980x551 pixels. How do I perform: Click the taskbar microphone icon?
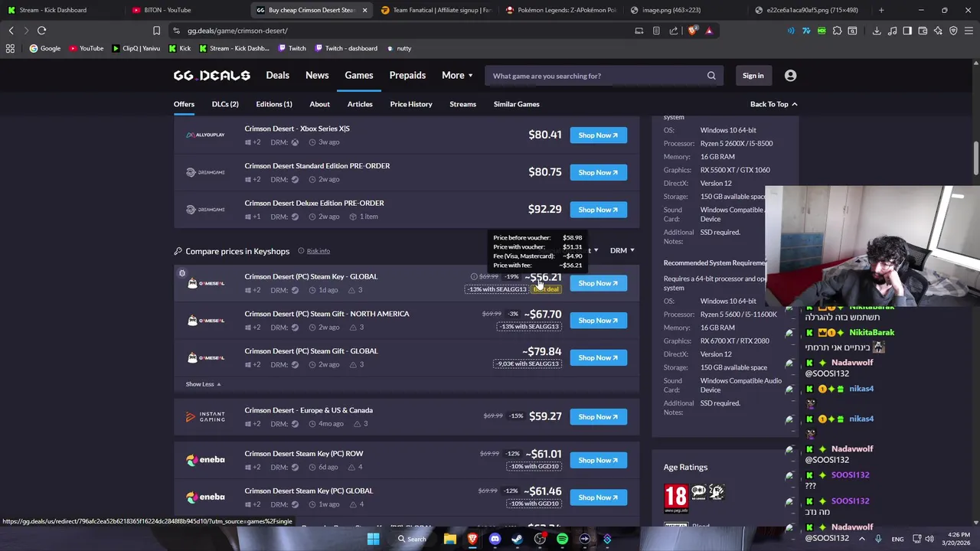(x=878, y=539)
